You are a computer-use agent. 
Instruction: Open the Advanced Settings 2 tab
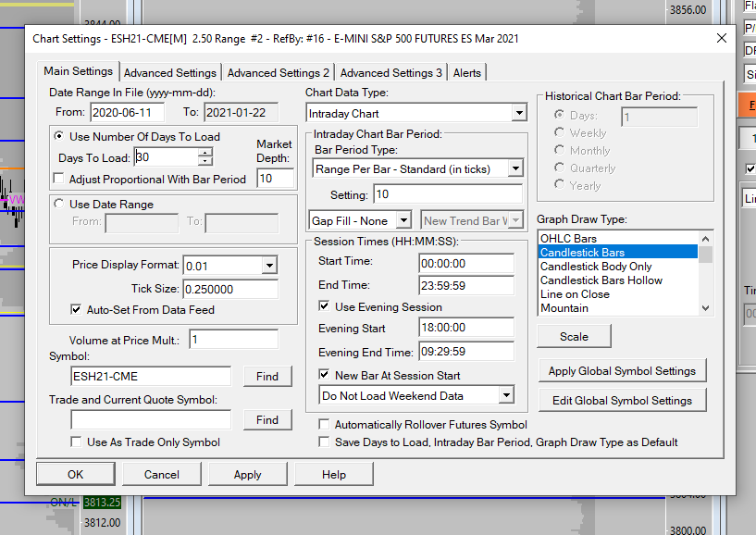279,73
